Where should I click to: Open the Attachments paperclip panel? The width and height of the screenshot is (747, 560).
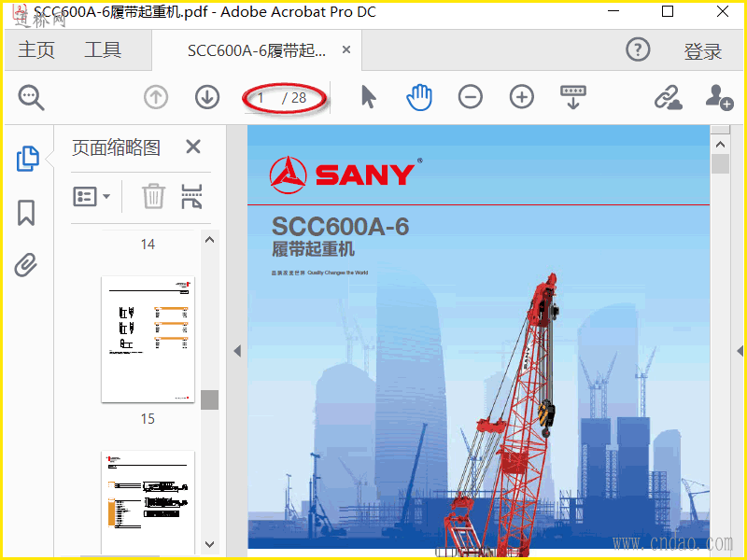coord(26,265)
